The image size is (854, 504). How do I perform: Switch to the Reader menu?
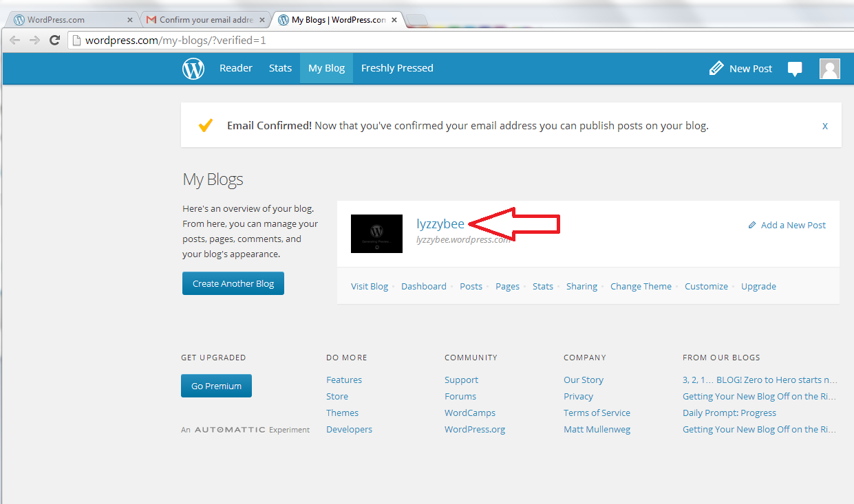pos(235,68)
